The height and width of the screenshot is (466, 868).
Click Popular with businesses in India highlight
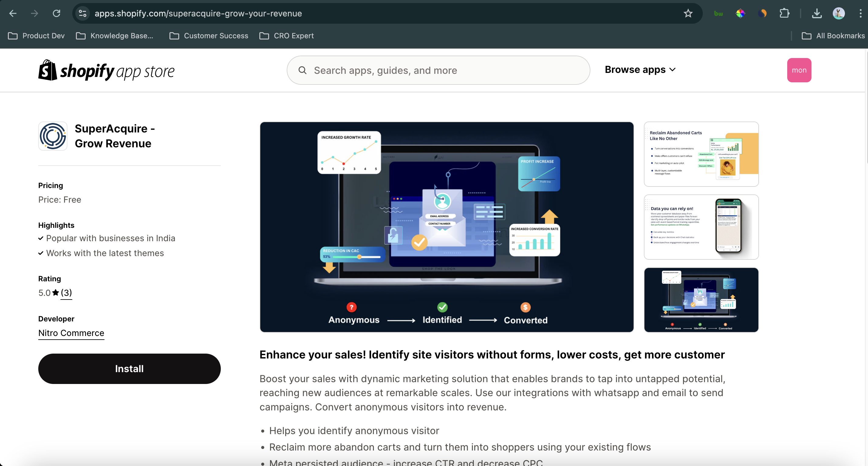click(111, 238)
